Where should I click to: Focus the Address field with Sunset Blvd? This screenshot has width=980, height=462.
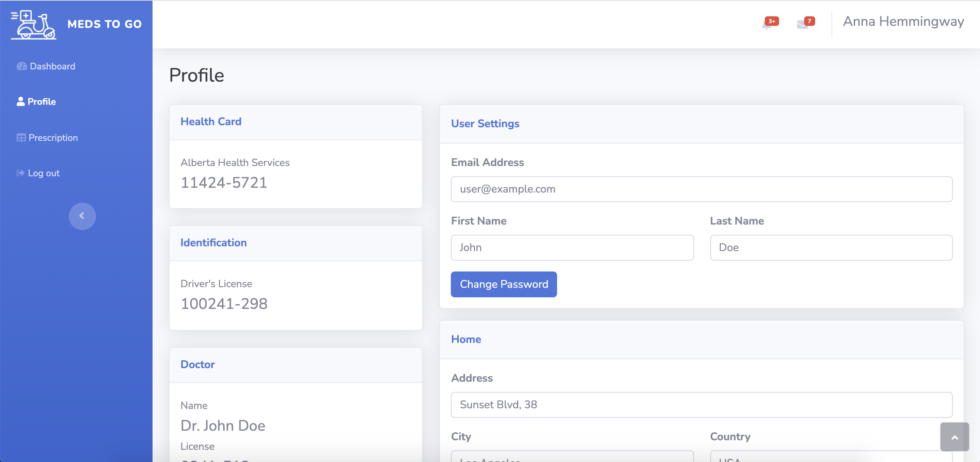[x=701, y=405]
